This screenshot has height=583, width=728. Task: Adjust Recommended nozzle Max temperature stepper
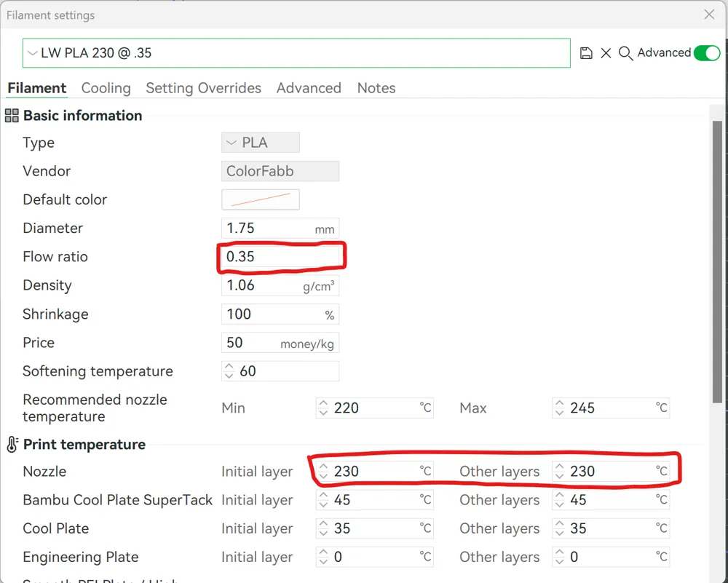tap(560, 408)
